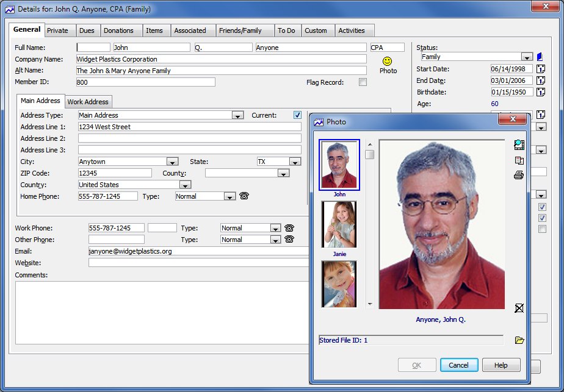Tick the Flag Record checkbox
Screen dimensions: 564x392
[363, 82]
